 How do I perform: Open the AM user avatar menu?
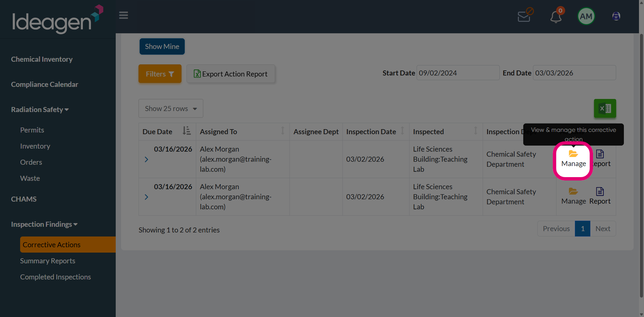tap(586, 16)
